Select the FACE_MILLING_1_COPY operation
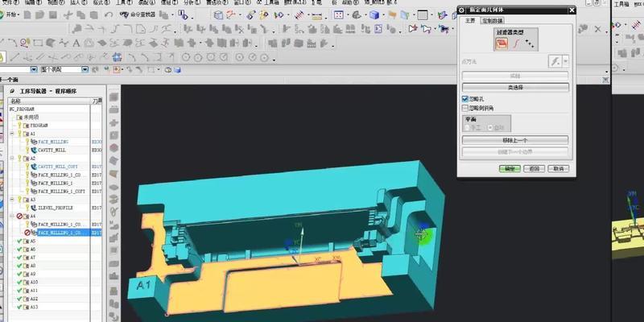 pyautogui.click(x=62, y=192)
